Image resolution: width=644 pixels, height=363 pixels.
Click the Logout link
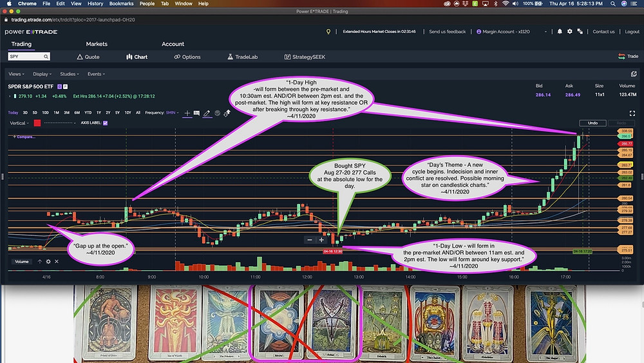click(632, 32)
